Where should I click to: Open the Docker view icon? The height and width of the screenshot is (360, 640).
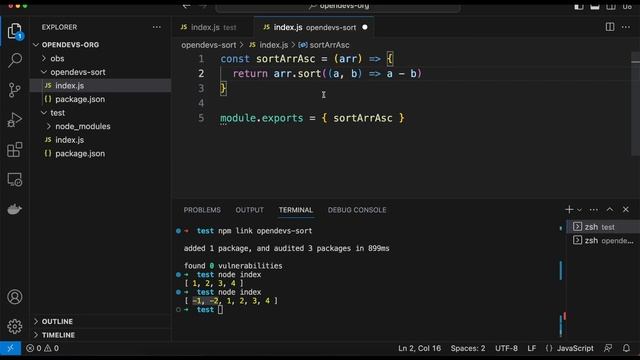[15, 209]
